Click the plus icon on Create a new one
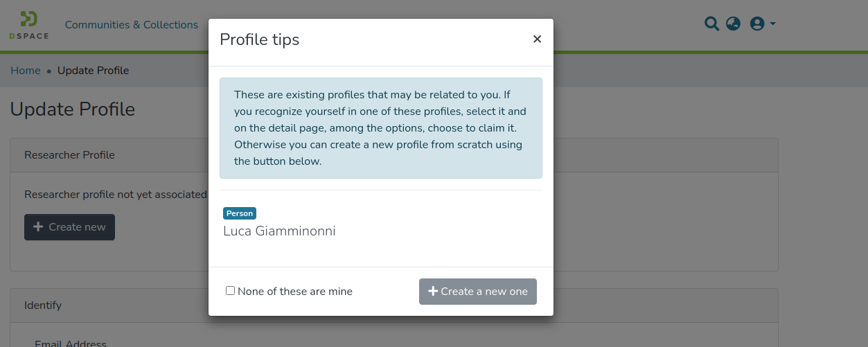This screenshot has height=347, width=868. 433,292
